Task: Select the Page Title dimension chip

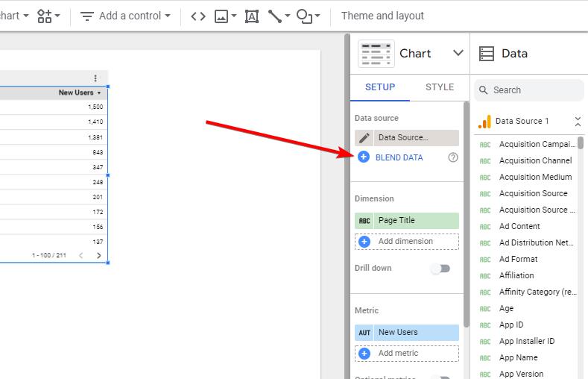Action: point(407,221)
